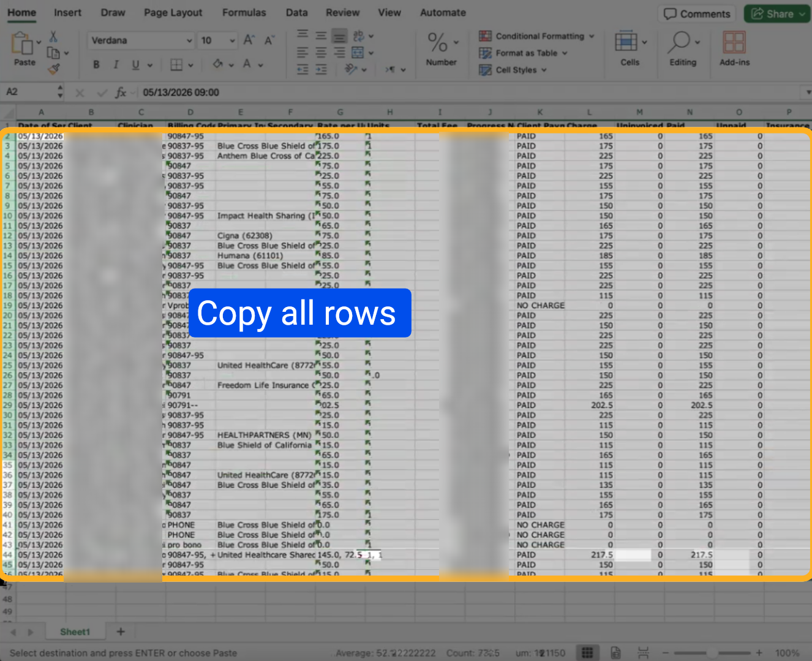Expand the Paste options arrow

coord(39,42)
